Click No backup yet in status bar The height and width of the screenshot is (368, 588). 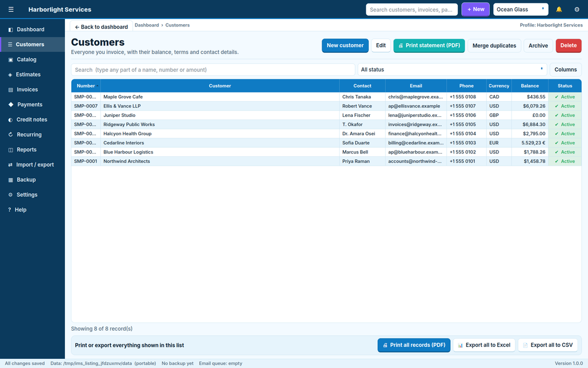[x=177, y=363]
